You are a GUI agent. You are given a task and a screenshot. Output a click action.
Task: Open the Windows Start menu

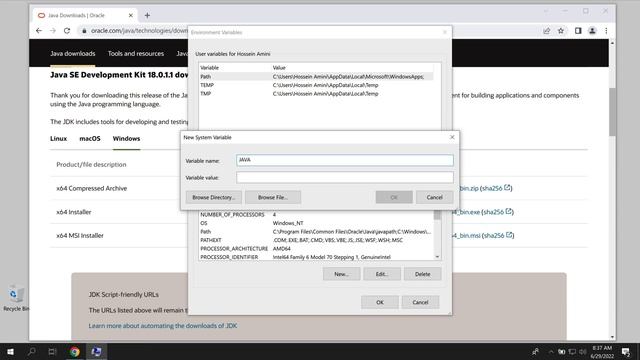(x=10, y=351)
